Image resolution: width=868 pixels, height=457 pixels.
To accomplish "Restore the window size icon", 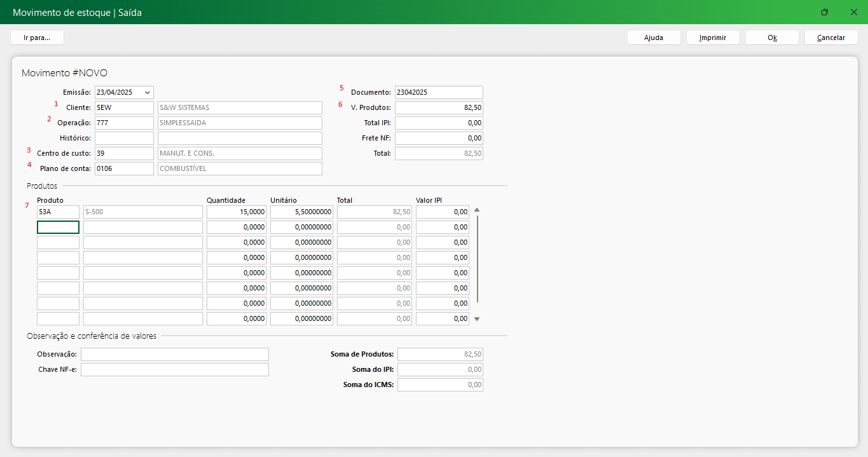I will click(x=824, y=12).
